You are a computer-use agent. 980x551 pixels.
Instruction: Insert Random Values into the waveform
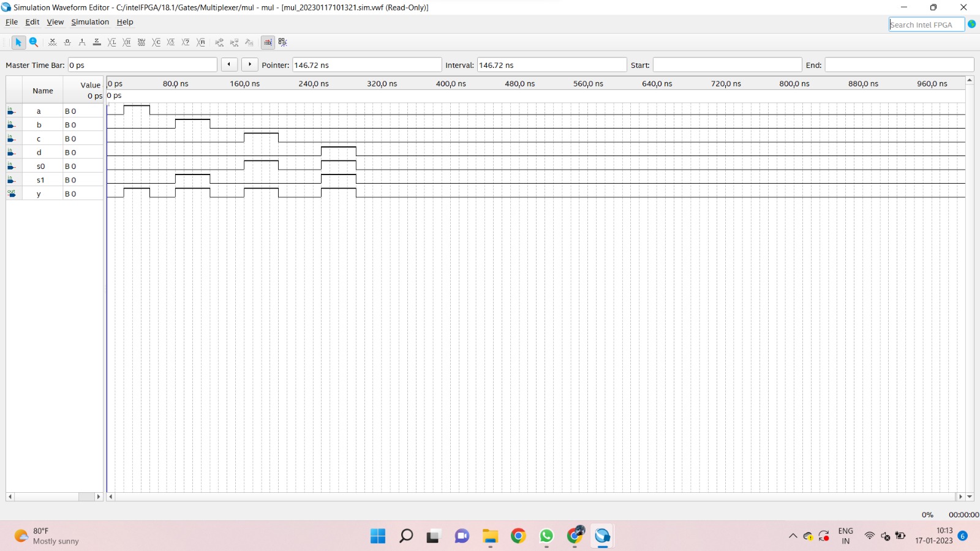201,42
